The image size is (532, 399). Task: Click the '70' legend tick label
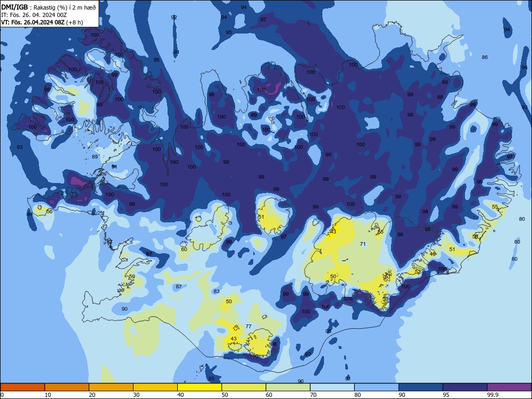(x=313, y=395)
